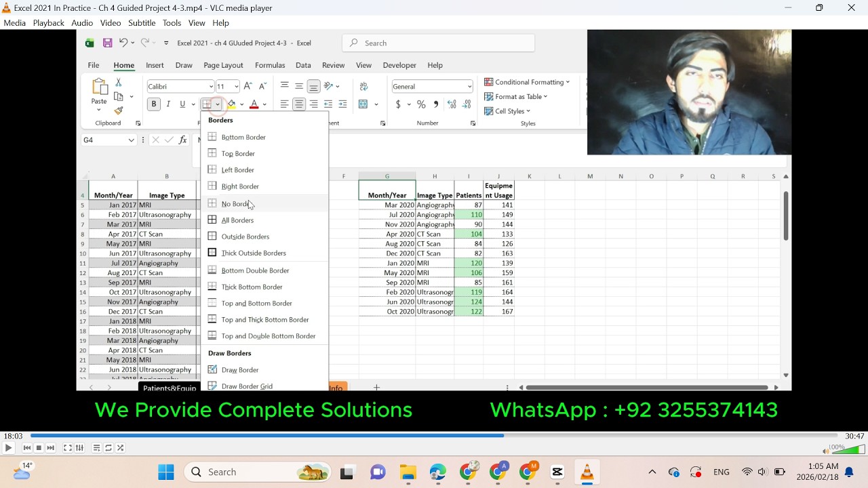Screen dimensions: 868x488
Task: Choose the Draw Border tool
Action: coord(264,370)
